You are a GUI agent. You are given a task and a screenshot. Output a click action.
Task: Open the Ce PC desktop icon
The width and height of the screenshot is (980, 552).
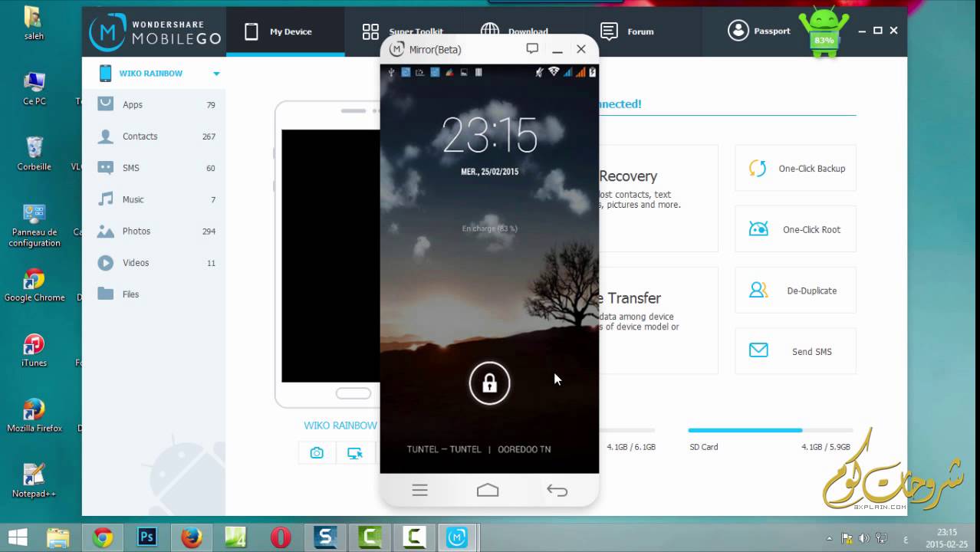34,89
